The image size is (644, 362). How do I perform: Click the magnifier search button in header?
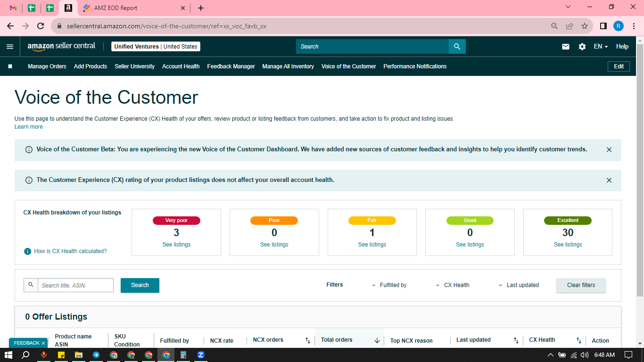point(457,47)
